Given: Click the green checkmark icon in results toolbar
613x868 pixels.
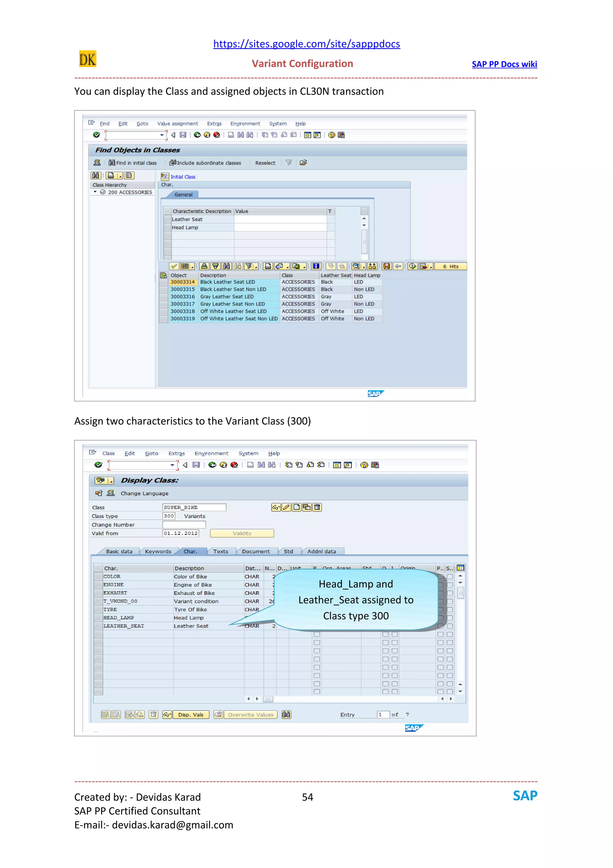Looking at the screenshot, I should click(x=174, y=266).
